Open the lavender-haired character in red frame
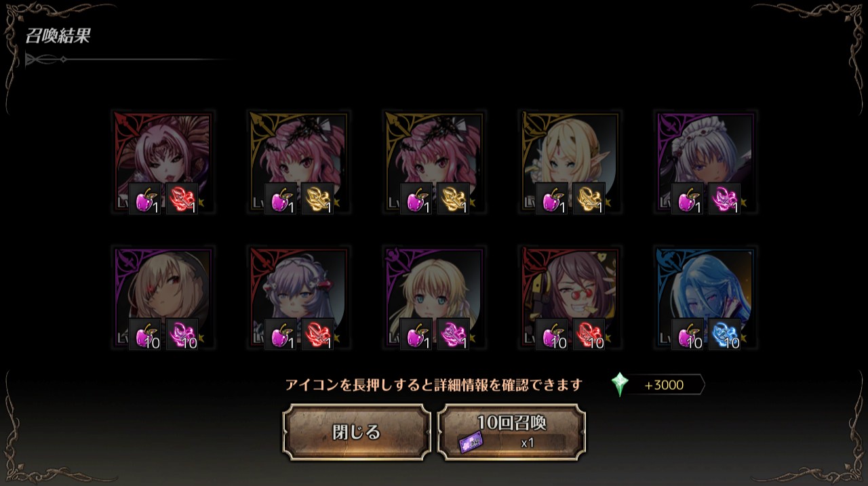868x486 pixels. coord(299,298)
